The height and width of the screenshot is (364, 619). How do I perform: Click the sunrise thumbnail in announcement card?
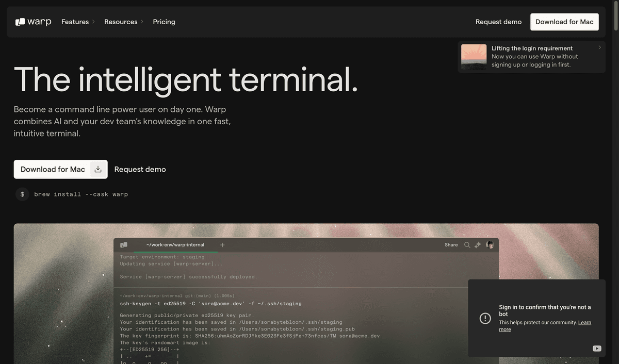point(474,57)
